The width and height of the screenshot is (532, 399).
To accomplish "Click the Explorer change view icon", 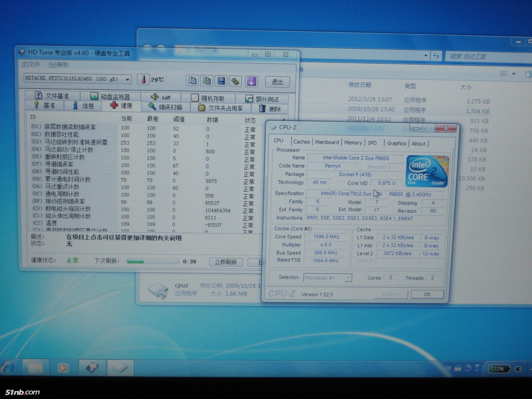I will pos(503,74).
